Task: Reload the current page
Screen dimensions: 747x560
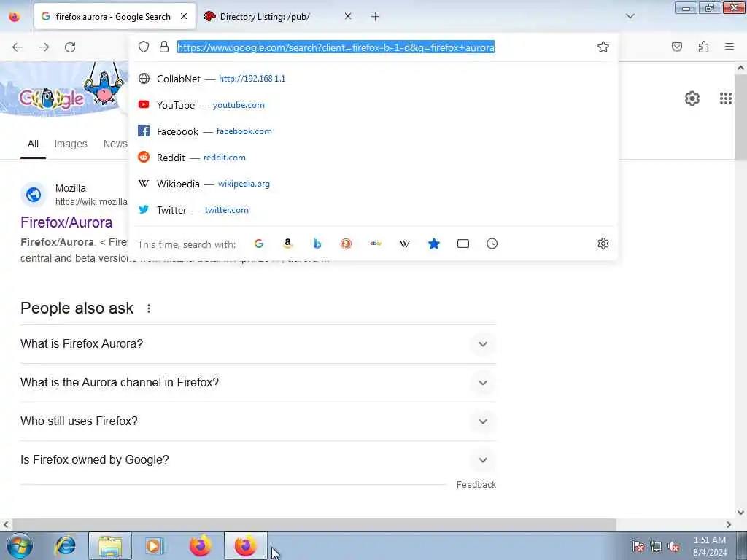Action: point(70,47)
